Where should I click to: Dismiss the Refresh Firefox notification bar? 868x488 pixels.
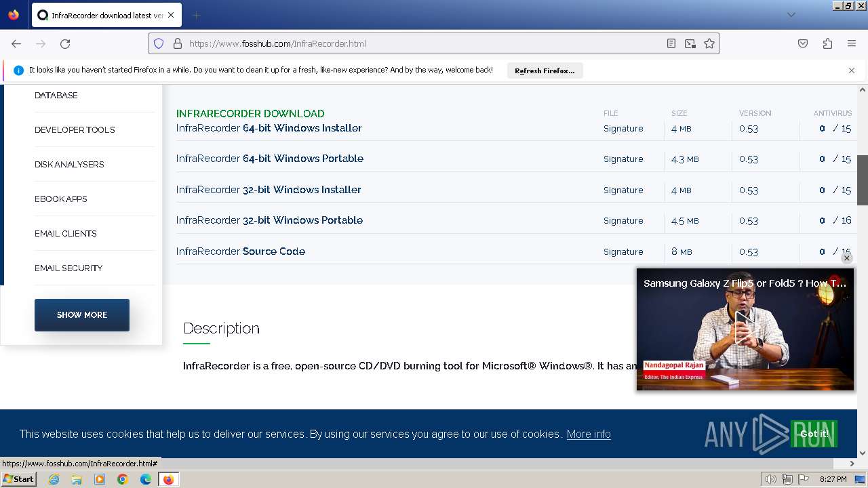coord(852,70)
